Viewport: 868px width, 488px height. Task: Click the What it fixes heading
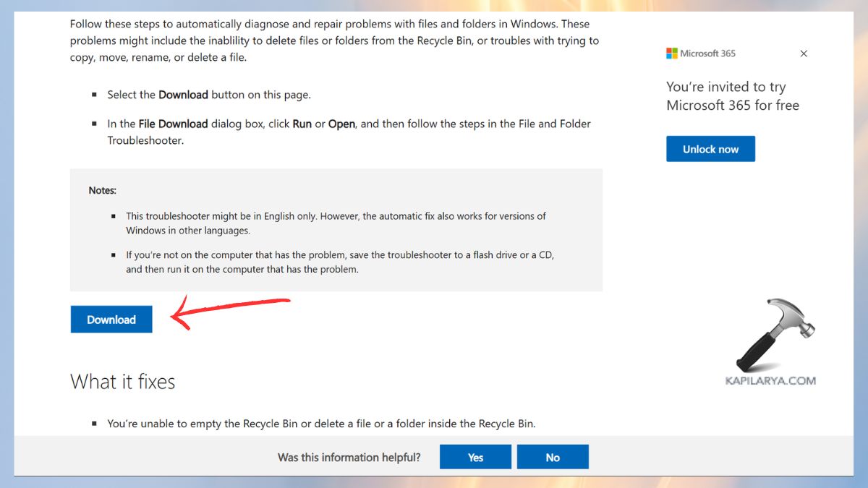(x=123, y=382)
